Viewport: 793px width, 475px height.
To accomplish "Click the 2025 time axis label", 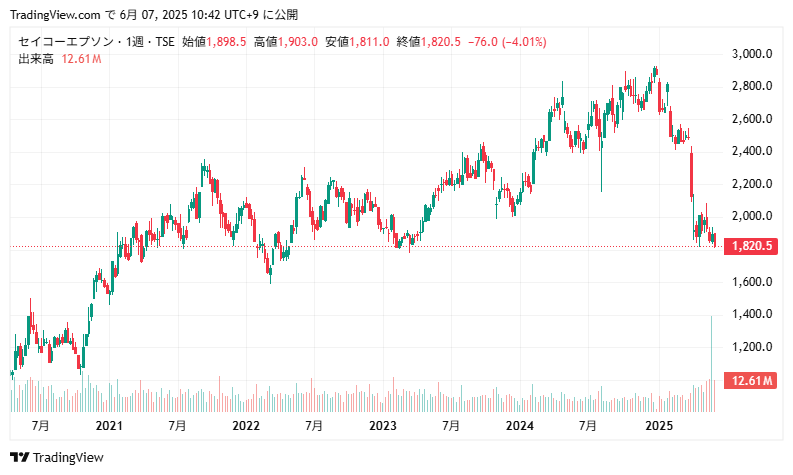I will click(659, 426).
